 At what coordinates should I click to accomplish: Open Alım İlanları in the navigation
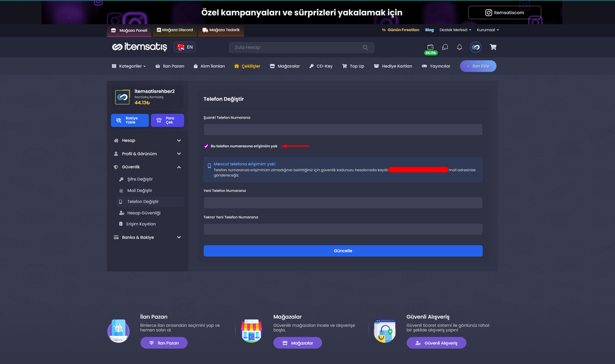click(209, 66)
